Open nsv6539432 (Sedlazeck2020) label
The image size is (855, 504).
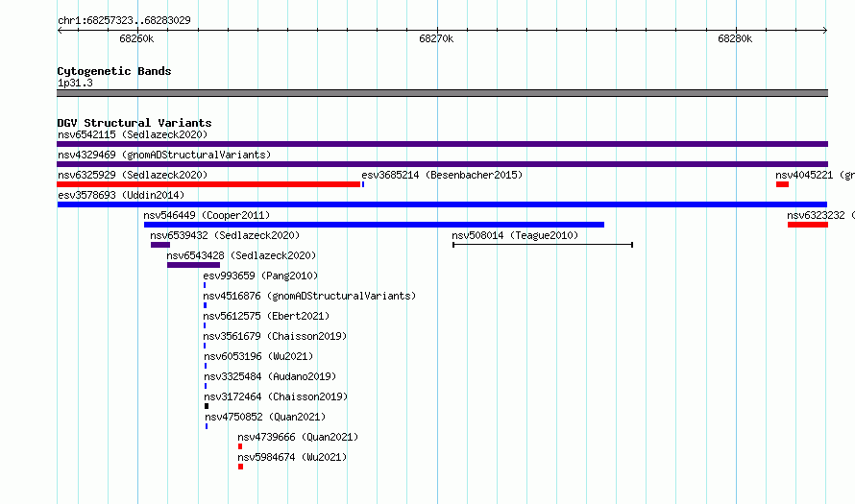[225, 235]
